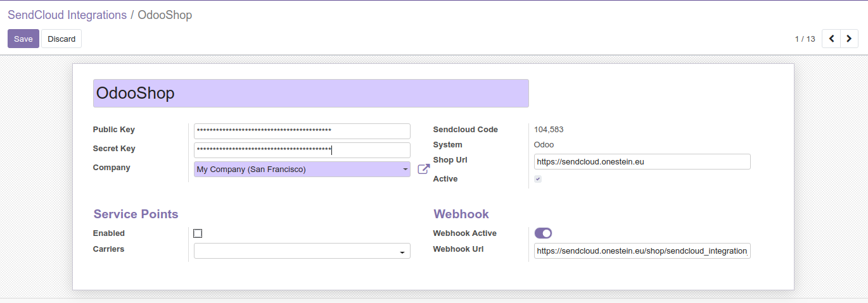Click the 1 / 13 pager counter
The width and height of the screenshot is (868, 303).
click(x=805, y=39)
